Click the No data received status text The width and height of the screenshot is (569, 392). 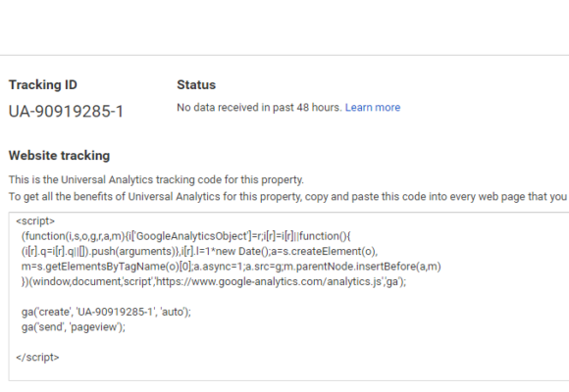coord(259,108)
